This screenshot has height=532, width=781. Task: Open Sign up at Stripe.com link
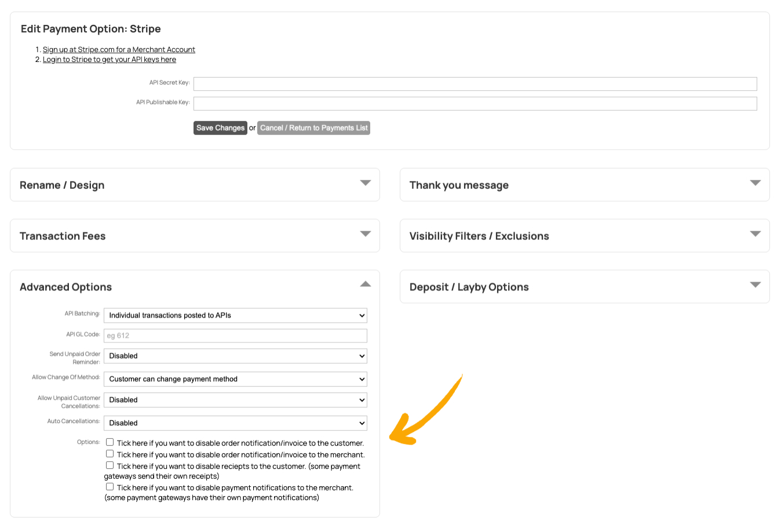[x=119, y=50]
